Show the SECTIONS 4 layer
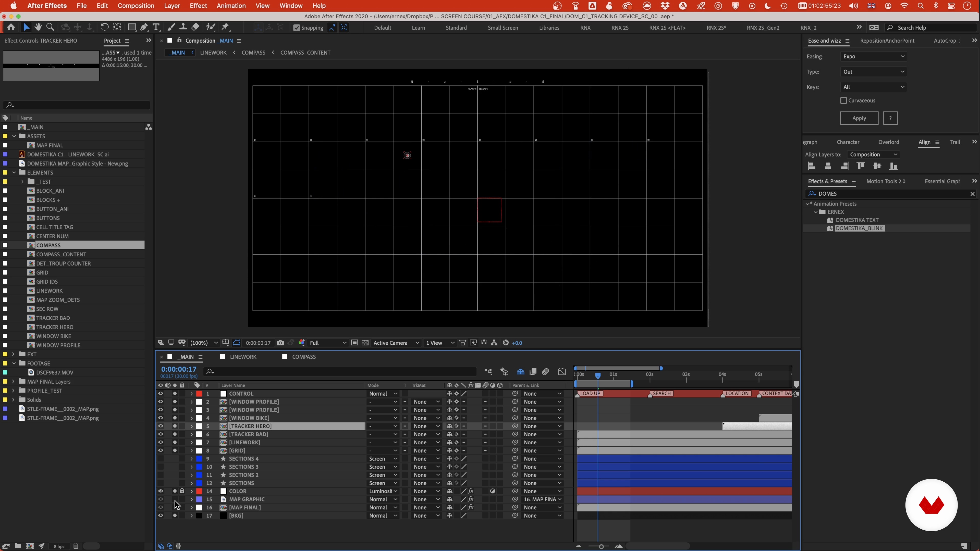The width and height of the screenshot is (980, 551). [x=161, y=459]
